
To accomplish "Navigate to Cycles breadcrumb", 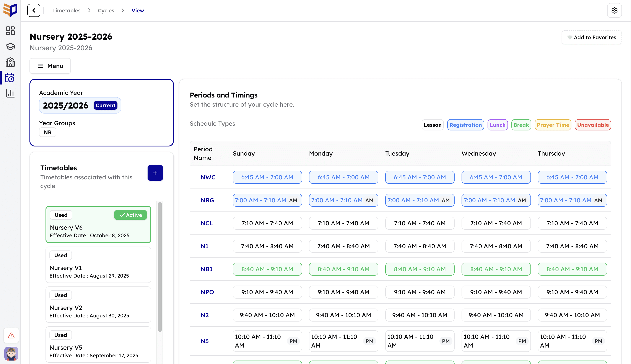I will click(x=106, y=10).
